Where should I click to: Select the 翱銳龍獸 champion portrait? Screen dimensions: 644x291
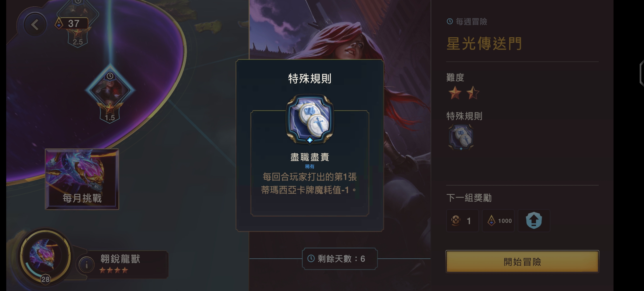pos(45,256)
